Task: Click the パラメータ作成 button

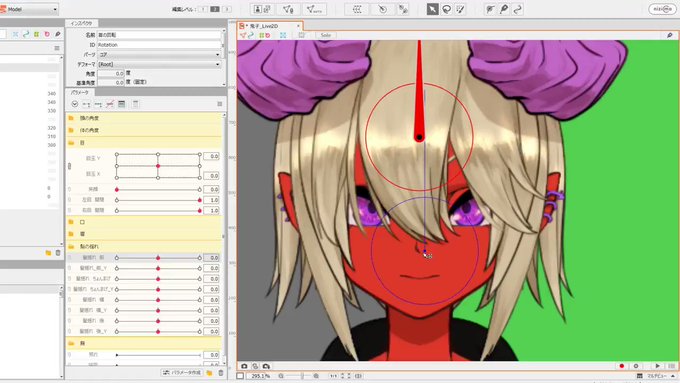Action: coord(183,373)
